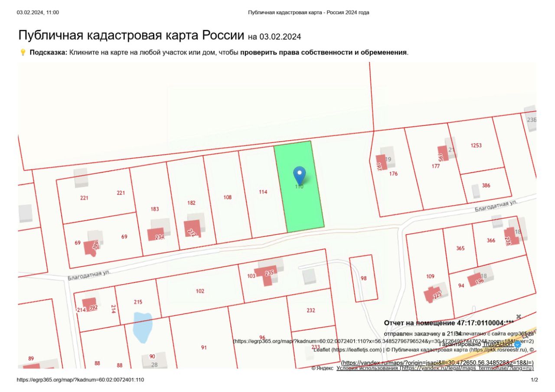The height and width of the screenshot is (392, 555).
Task: Select parcel 91 on the map
Action: (x=204, y=347)
